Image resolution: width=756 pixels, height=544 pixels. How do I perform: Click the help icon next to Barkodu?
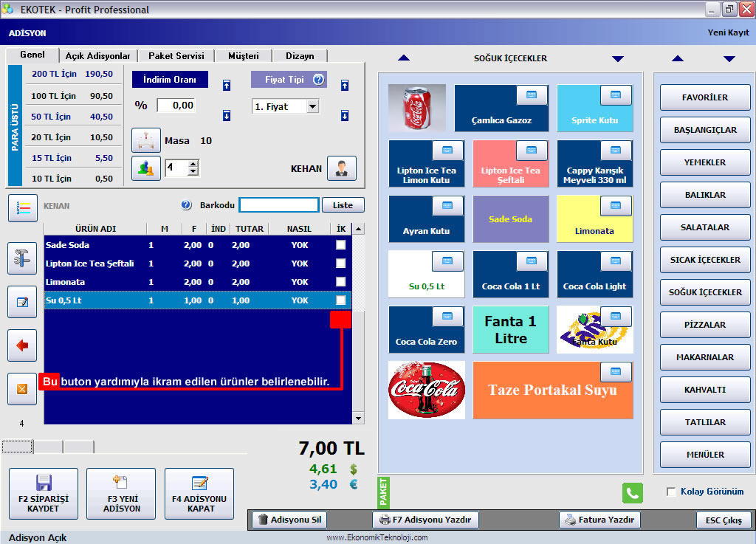click(x=187, y=204)
